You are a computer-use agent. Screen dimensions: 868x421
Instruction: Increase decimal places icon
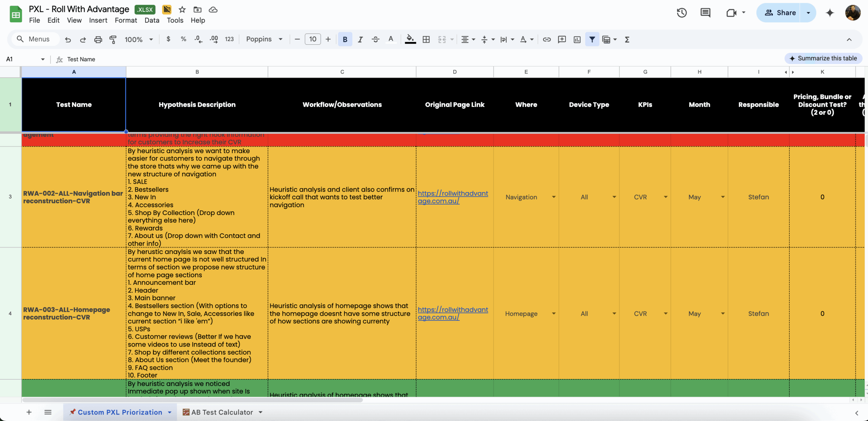point(214,39)
